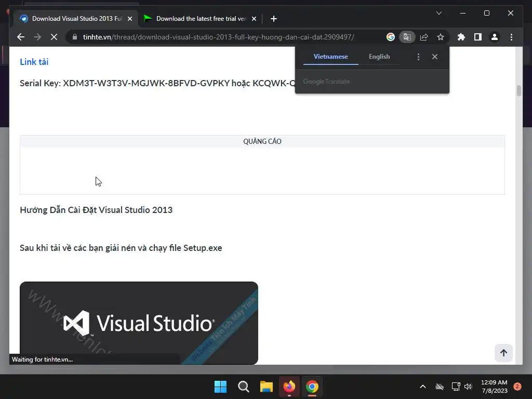Stop loading the page

pos(54,37)
